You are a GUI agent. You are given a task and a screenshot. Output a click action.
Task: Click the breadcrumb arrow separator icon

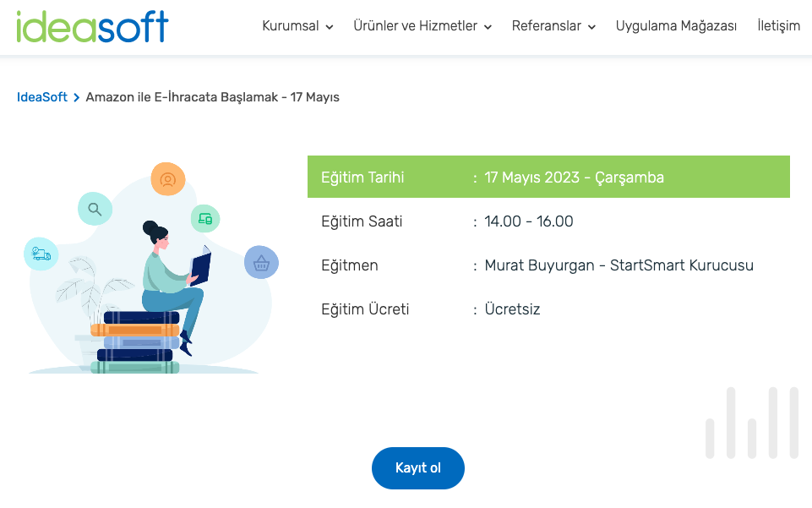click(x=76, y=97)
